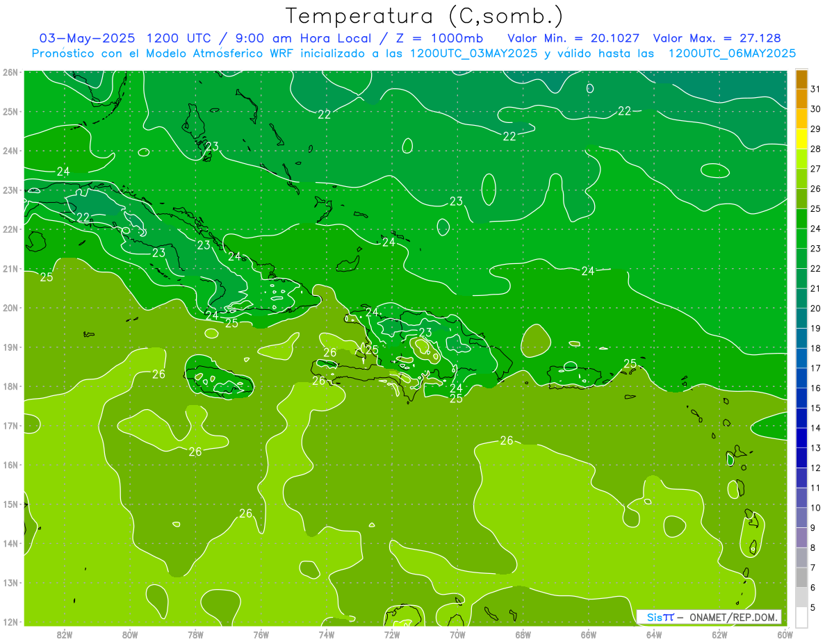This screenshot has height=644, width=834.
Task: Pick the orange swatch between 30 and 31
Action: pyautogui.click(x=802, y=100)
